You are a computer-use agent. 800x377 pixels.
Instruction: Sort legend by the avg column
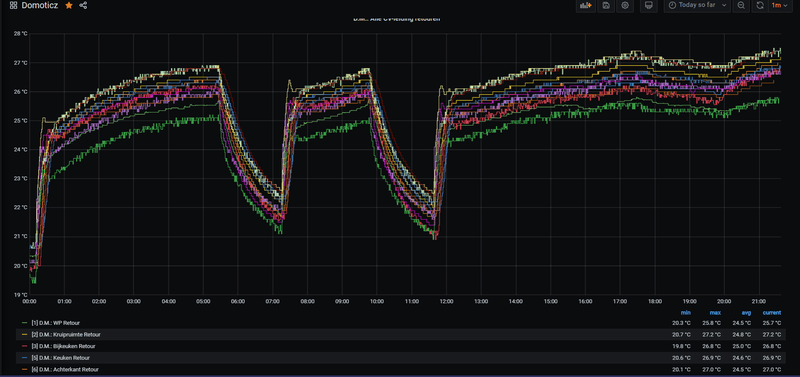pyautogui.click(x=745, y=312)
